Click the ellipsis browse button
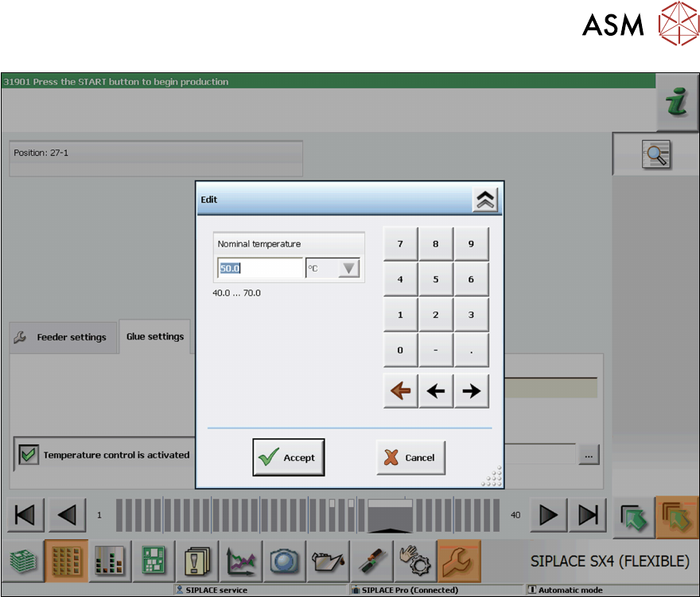700x597 pixels. click(x=589, y=456)
